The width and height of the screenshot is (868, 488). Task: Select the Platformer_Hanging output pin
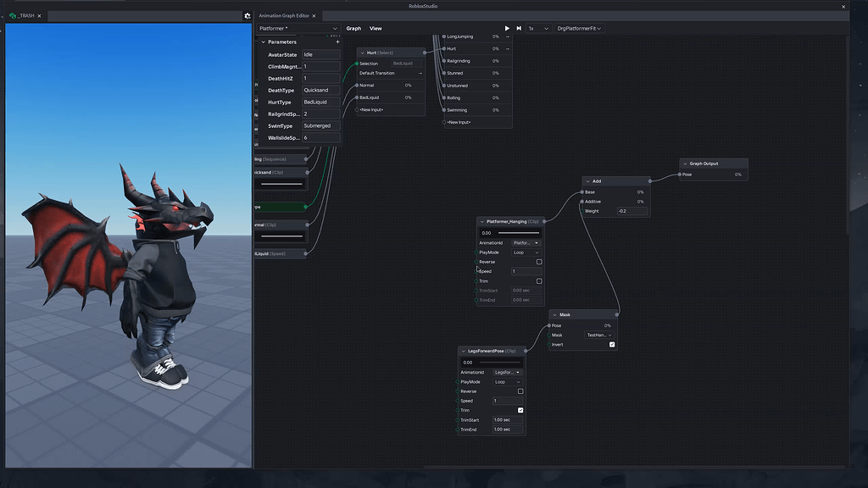coord(544,221)
